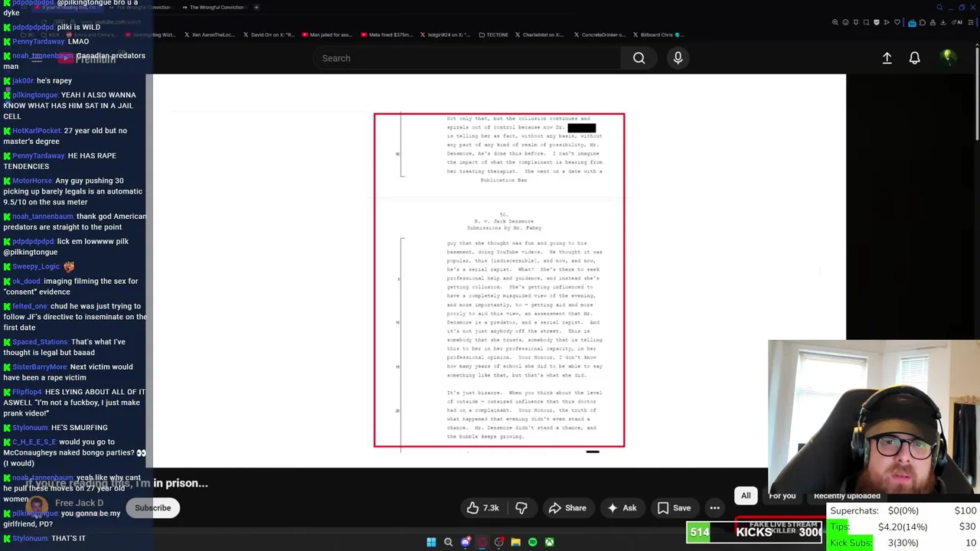The height and width of the screenshot is (551, 980).
Task: Click the Free Jack D channel name
Action: (x=79, y=503)
